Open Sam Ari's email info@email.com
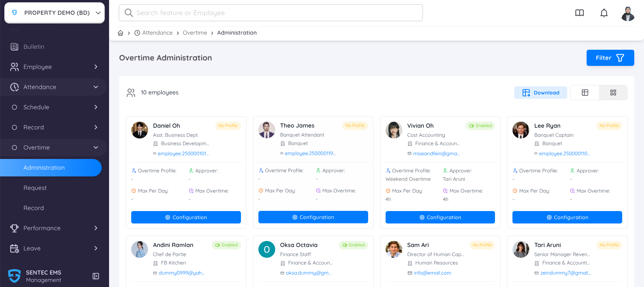 coord(432,273)
